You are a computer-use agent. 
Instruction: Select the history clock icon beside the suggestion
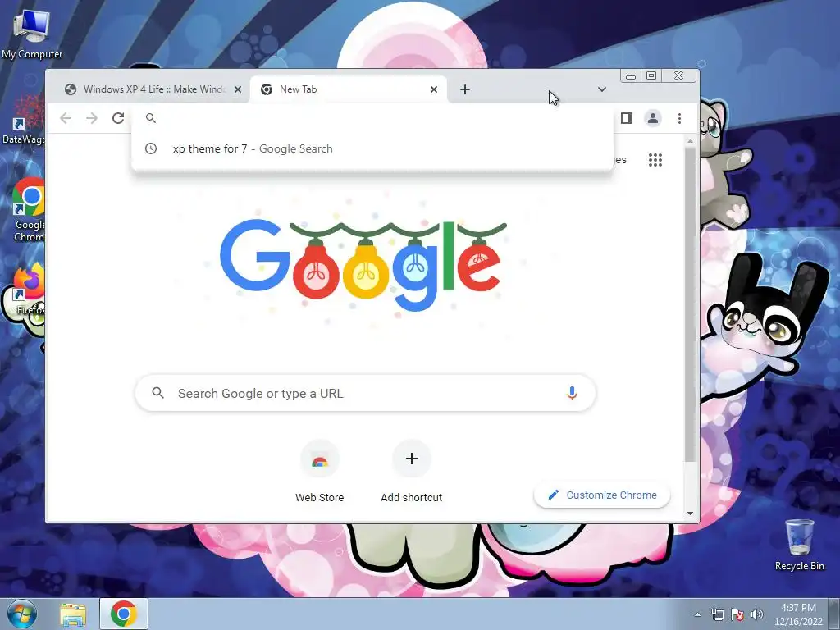[x=151, y=148]
